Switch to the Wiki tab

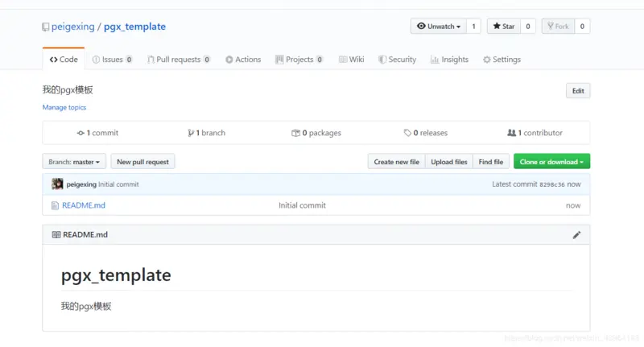point(352,59)
